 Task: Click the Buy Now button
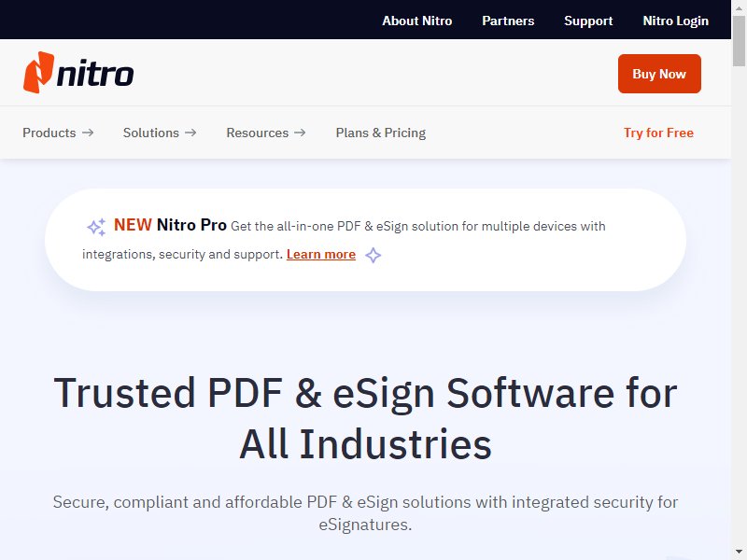(659, 74)
